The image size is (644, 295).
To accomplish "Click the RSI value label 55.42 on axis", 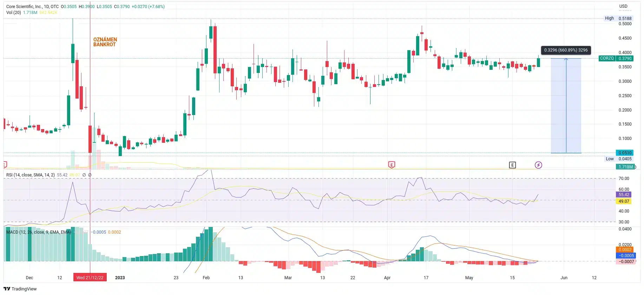I will click(624, 194).
